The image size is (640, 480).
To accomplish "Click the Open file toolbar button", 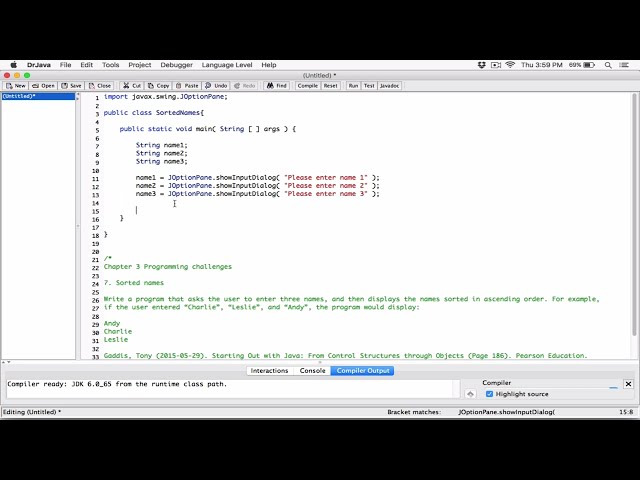I will click(43, 86).
